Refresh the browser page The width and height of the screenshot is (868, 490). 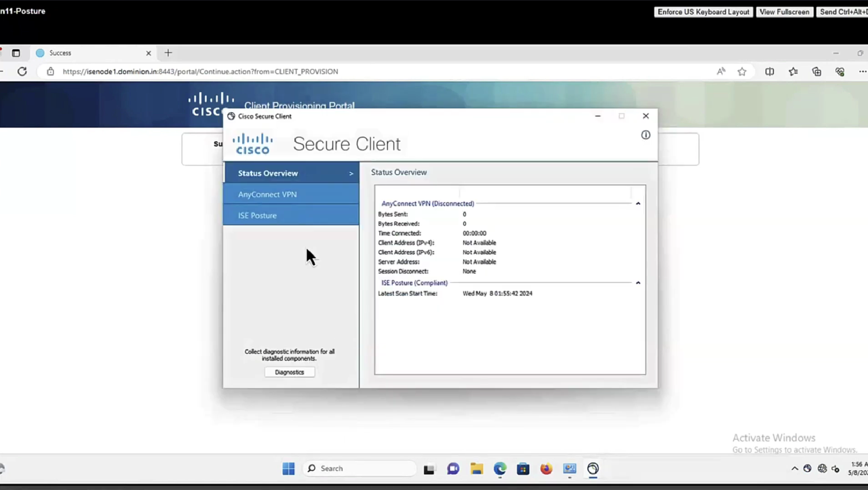coord(22,72)
